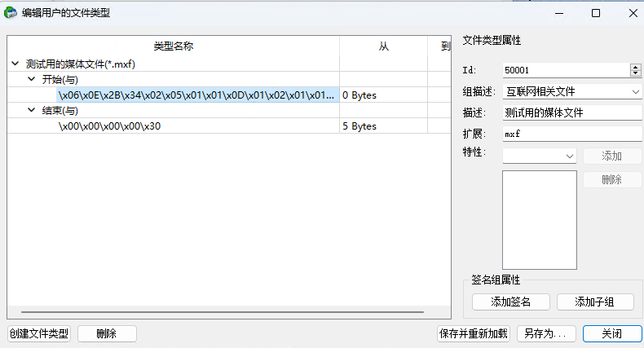Click the app icon in the title bar
Screen dimensions: 644x348
pyautogui.click(x=11, y=13)
